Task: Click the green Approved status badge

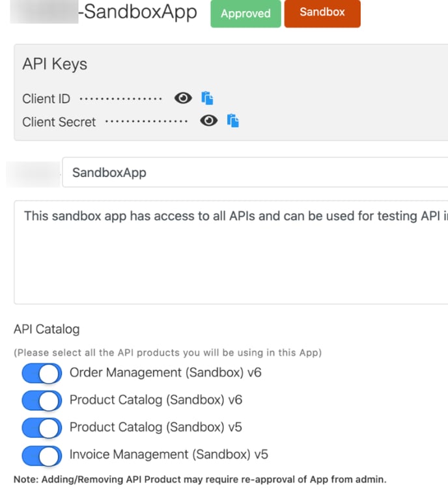Action: [245, 14]
